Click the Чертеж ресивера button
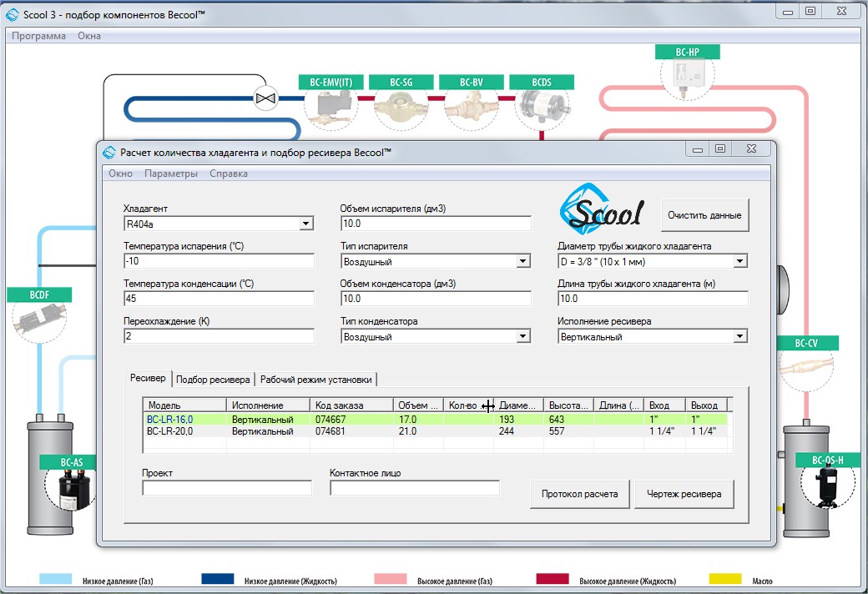The width and height of the screenshot is (868, 594). (x=684, y=494)
